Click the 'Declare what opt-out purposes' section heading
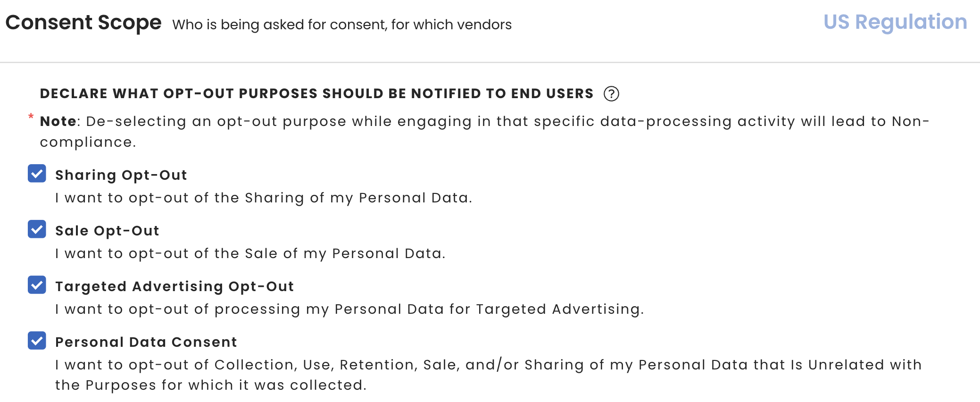This screenshot has height=402, width=980. point(316,93)
